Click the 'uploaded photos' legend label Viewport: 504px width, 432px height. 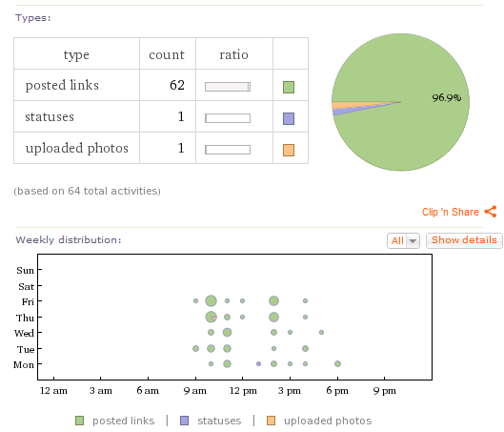click(328, 421)
